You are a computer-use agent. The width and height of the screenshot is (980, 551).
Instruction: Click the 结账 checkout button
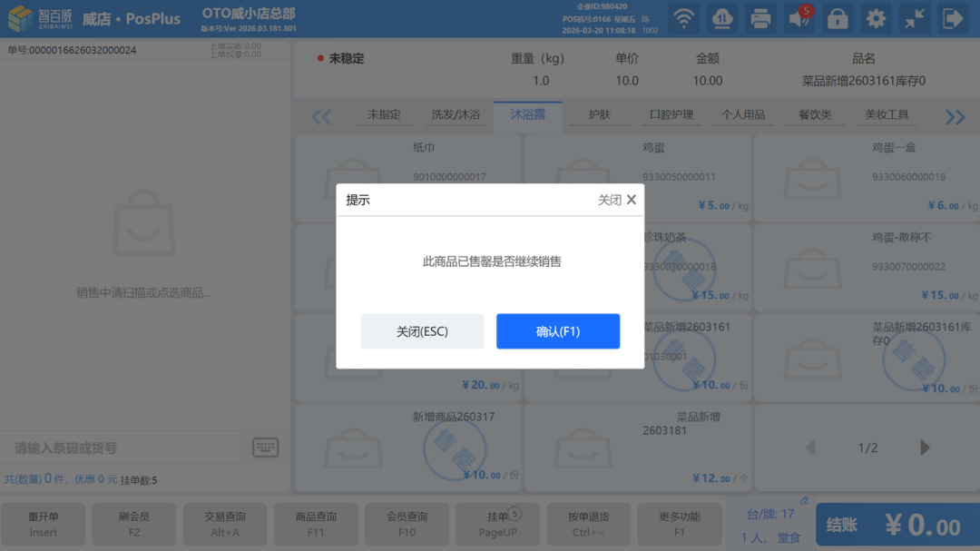coord(897,525)
